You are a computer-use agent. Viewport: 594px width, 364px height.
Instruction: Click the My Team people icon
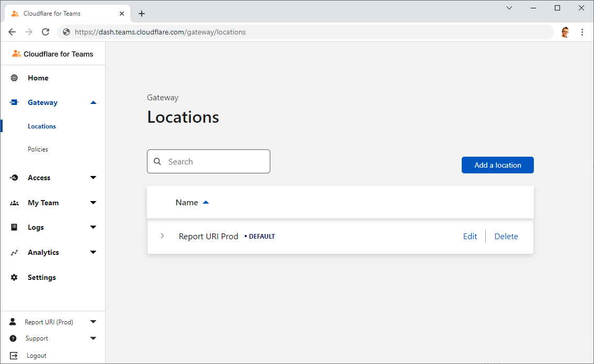click(x=14, y=203)
